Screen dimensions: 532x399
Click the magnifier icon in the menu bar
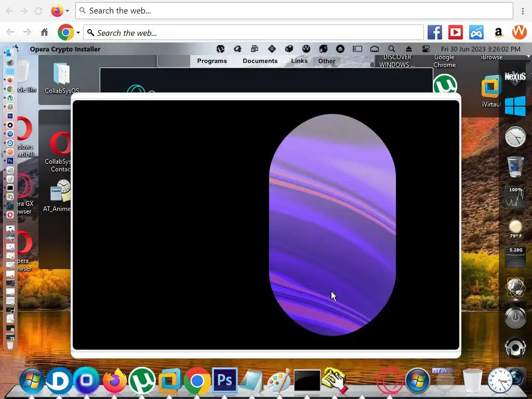tap(392, 49)
